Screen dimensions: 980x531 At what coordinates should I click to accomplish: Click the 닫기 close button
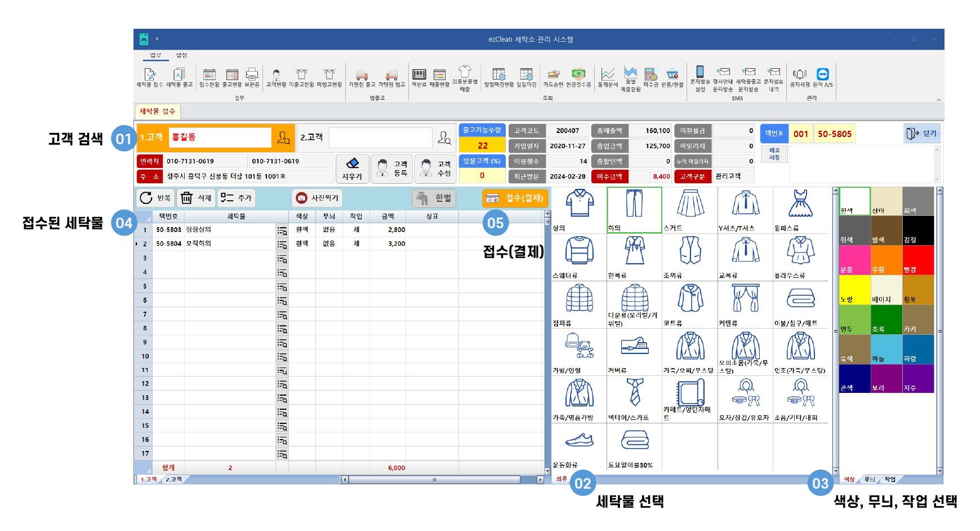pyautogui.click(x=922, y=134)
